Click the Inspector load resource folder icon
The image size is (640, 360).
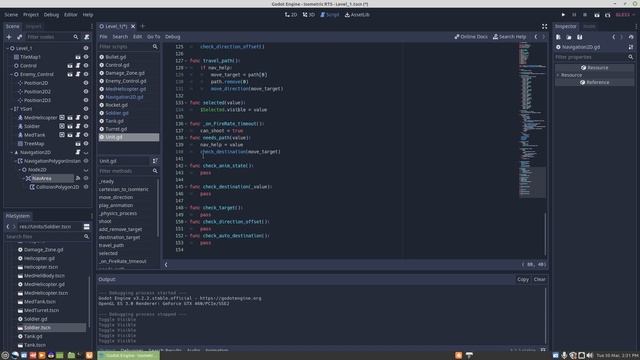569,37
